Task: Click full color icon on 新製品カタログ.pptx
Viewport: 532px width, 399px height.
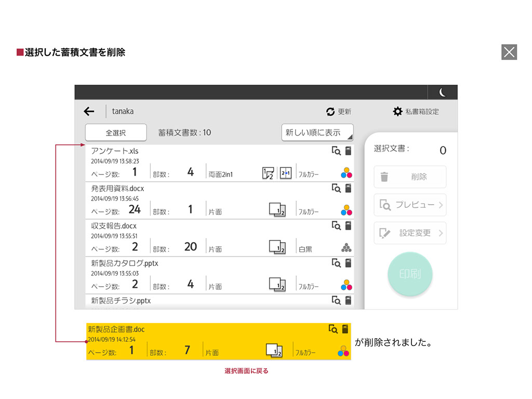Action: (x=347, y=285)
